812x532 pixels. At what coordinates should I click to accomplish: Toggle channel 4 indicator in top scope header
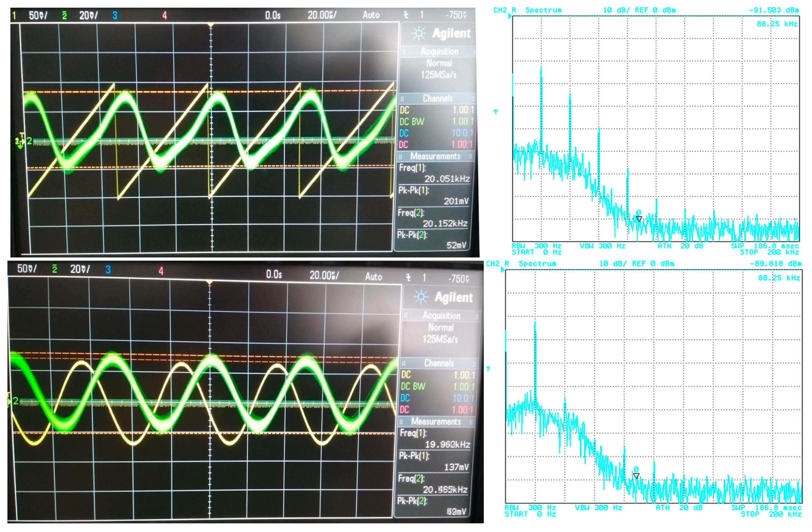164,15
